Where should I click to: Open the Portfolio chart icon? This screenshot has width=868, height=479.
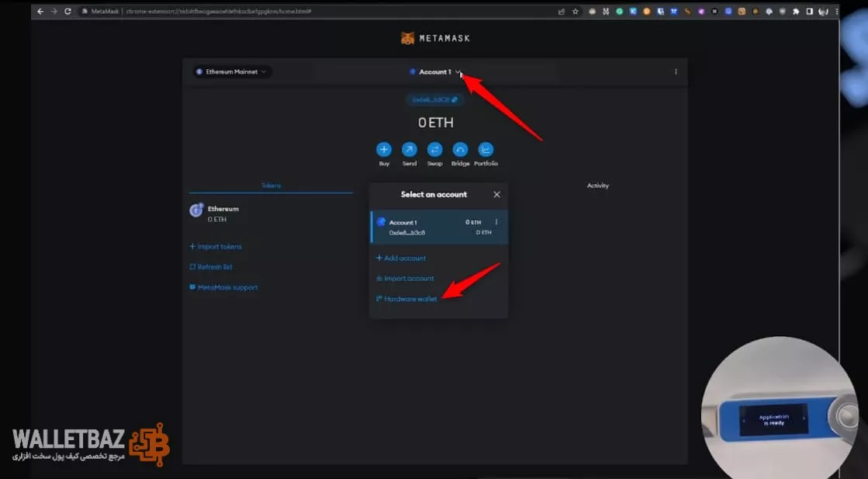coord(486,150)
